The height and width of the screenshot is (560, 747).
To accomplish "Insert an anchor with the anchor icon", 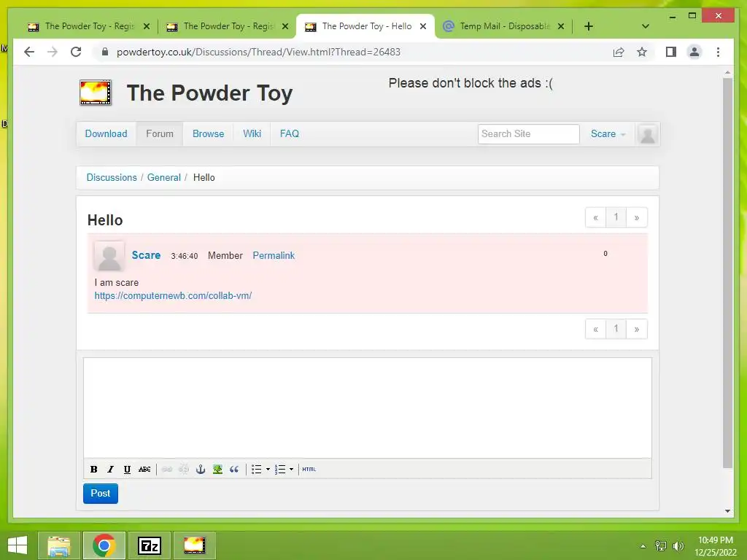I will coord(201,469).
